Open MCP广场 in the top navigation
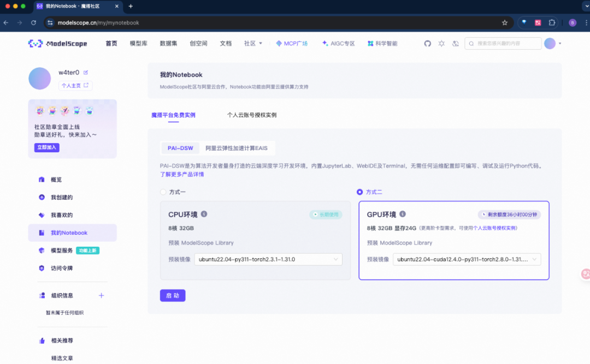The width and height of the screenshot is (590, 364). tap(292, 44)
